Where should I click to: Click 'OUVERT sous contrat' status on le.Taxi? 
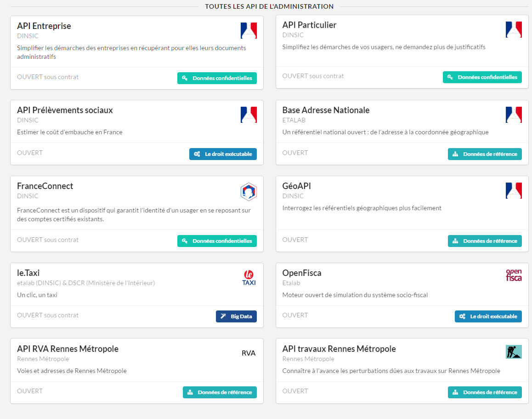coord(48,315)
